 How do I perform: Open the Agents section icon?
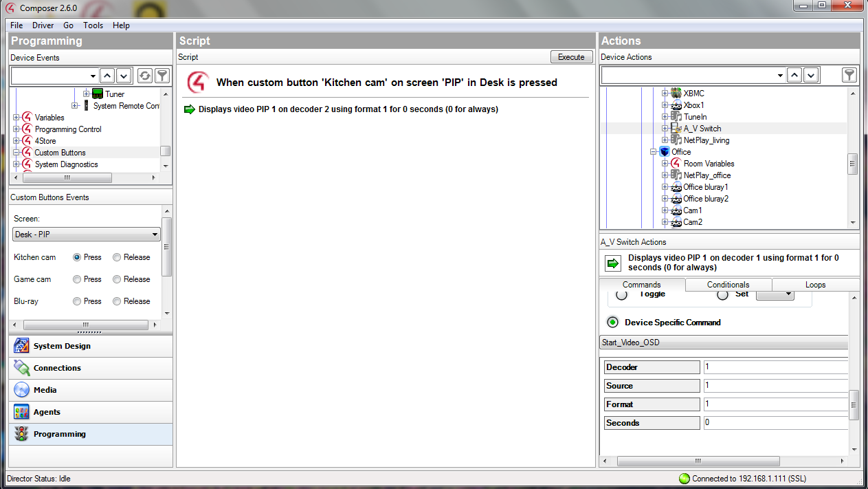(22, 412)
